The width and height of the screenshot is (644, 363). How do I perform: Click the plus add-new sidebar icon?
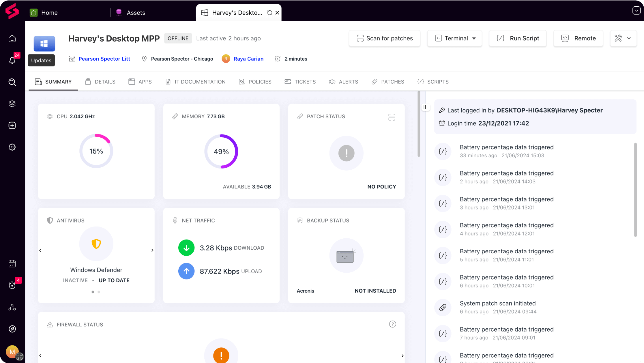[x=12, y=126]
